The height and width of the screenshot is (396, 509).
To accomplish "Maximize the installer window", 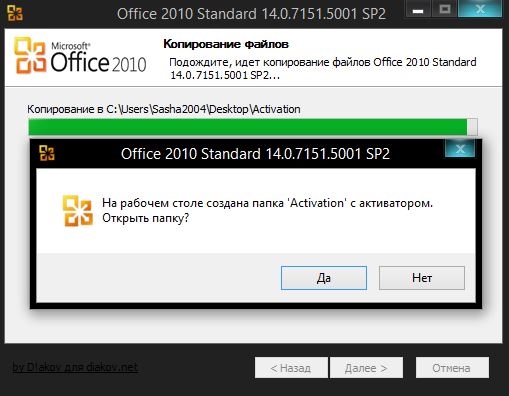I will tap(444, 9).
